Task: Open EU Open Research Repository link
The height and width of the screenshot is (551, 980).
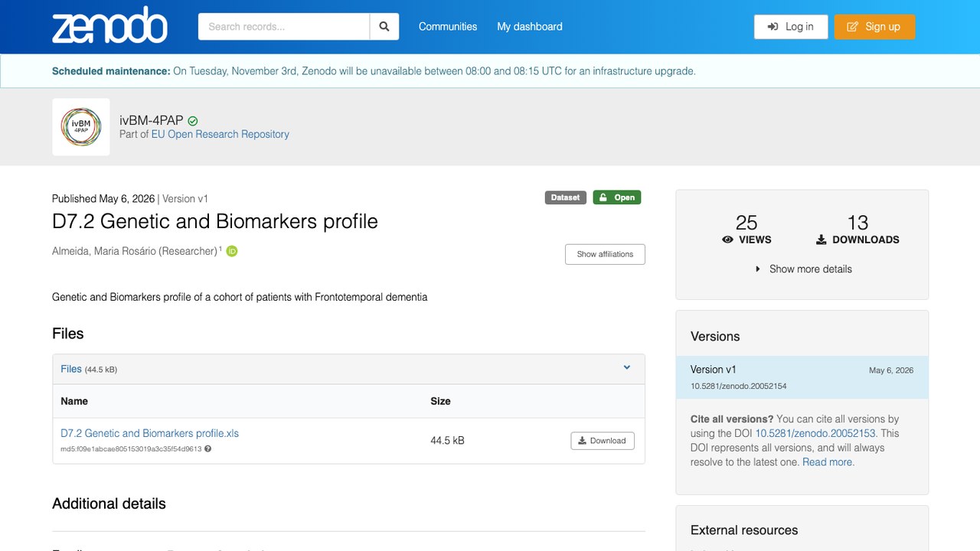Action: click(x=220, y=134)
